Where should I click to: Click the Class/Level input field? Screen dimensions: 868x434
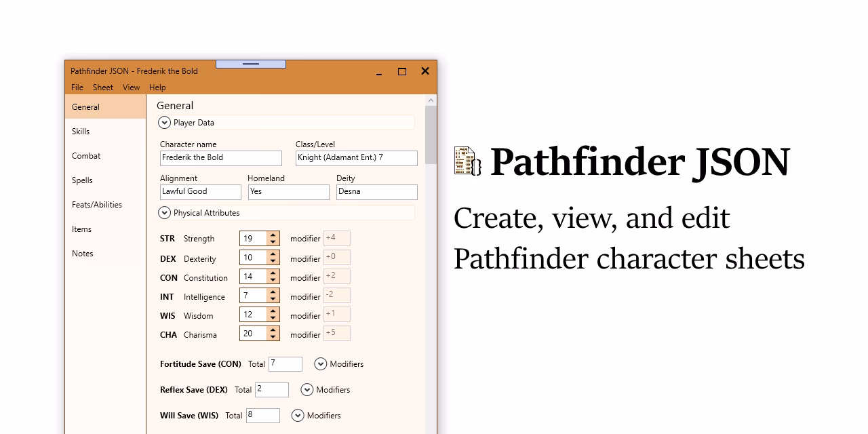(x=357, y=158)
